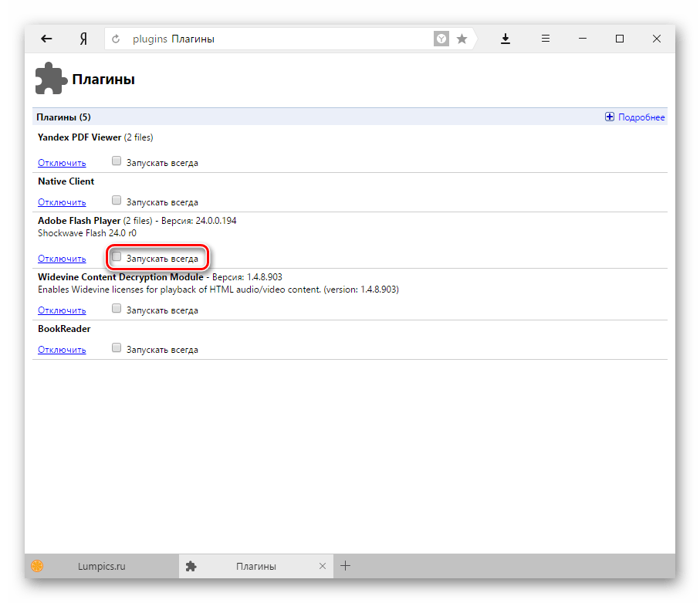Image resolution: width=700 pixels, height=603 pixels.
Task: Switch to the Lumpics.ru tab
Action: coord(99,566)
